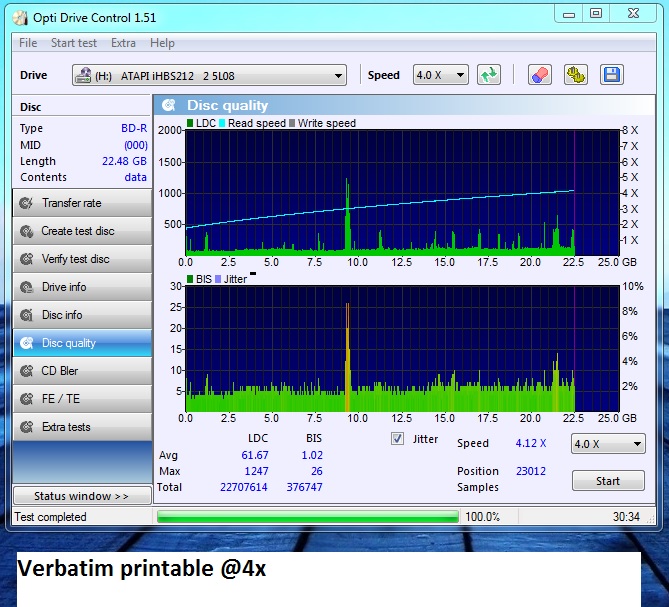This screenshot has width=669, height=607.
Task: Click the position value 23012
Action: point(531,471)
